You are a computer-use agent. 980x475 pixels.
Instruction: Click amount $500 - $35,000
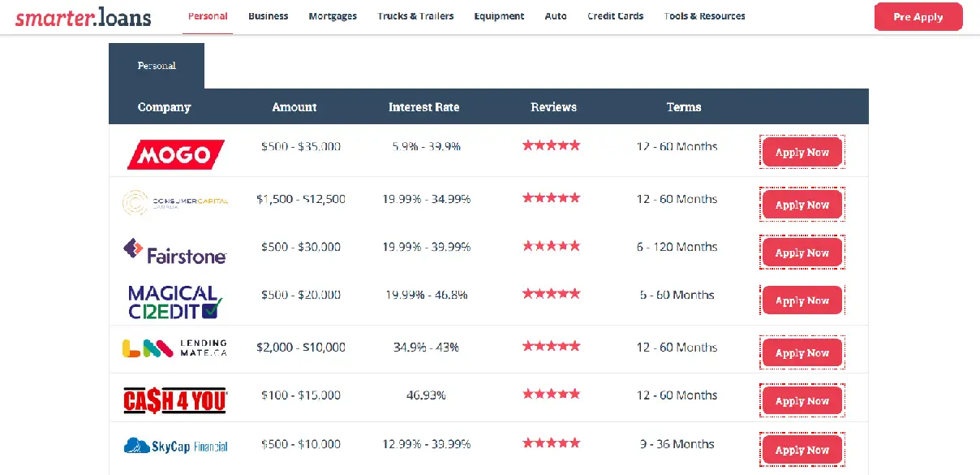(301, 147)
